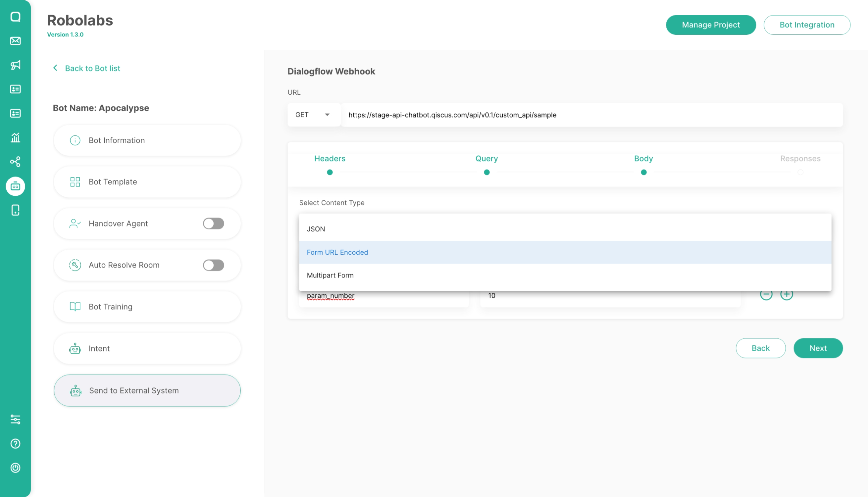The image size is (868, 497).
Task: Turn on Auto Resolve Room switch
Action: click(213, 265)
